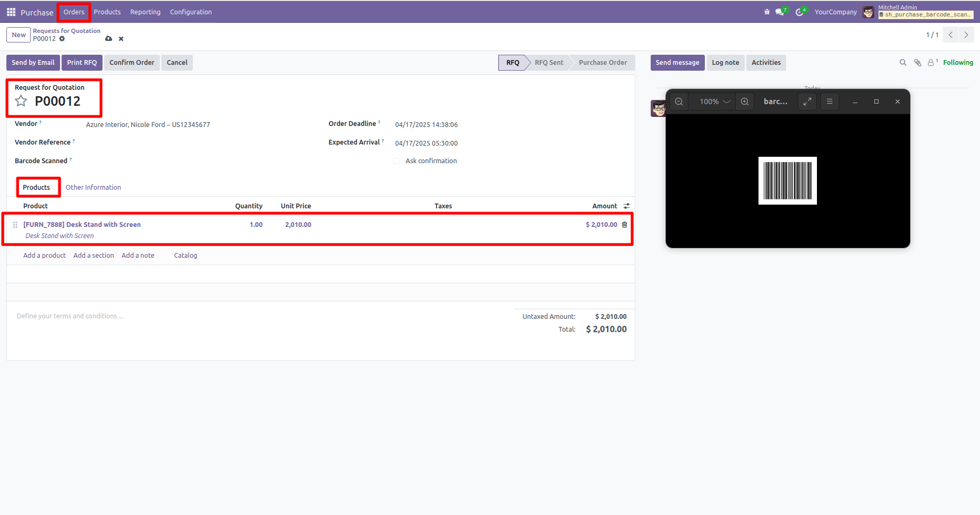This screenshot has height=515, width=980.
Task: Click Requests for Quotation breadcrumb
Action: click(x=66, y=31)
